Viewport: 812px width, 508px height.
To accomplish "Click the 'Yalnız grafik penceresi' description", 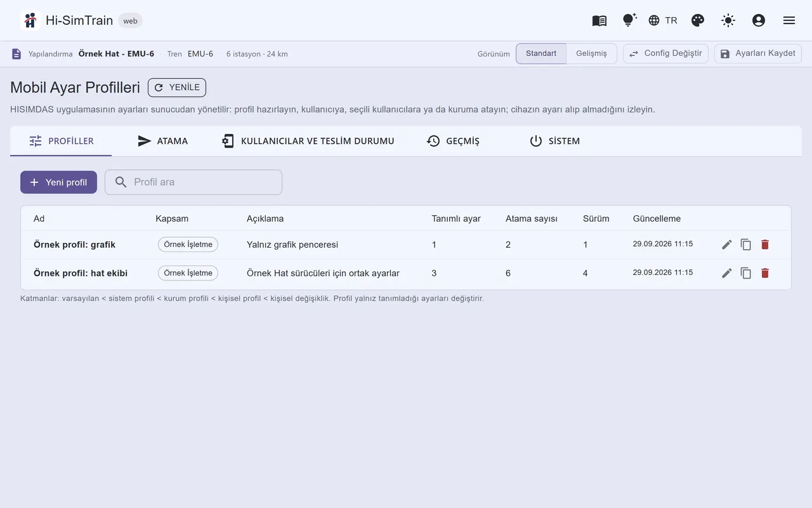I will pos(292,244).
